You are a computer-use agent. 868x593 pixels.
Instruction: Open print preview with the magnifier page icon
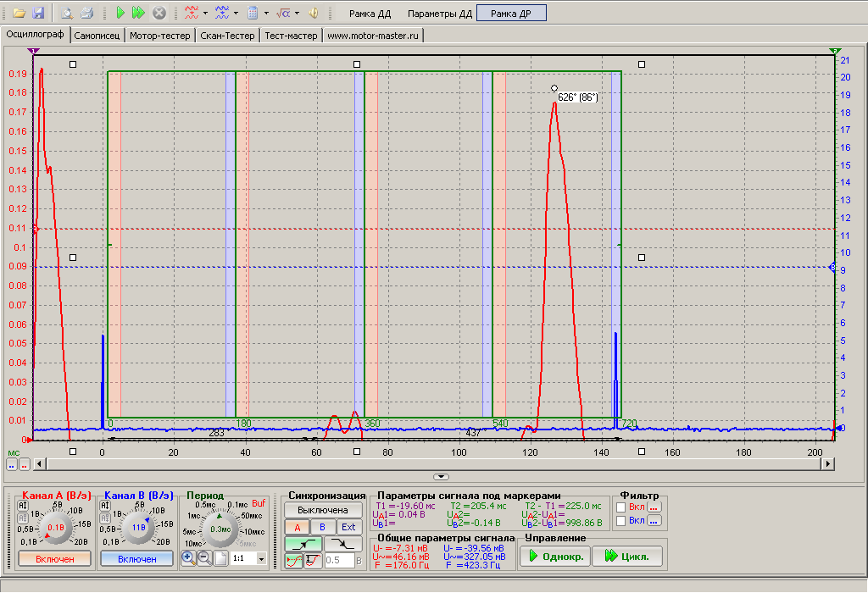pos(67,13)
